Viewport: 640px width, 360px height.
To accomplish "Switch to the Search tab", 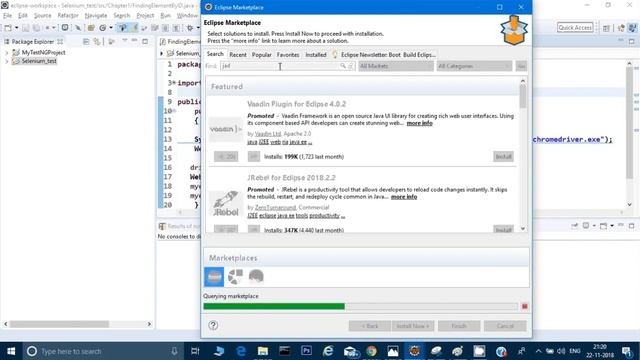I will tap(215, 54).
